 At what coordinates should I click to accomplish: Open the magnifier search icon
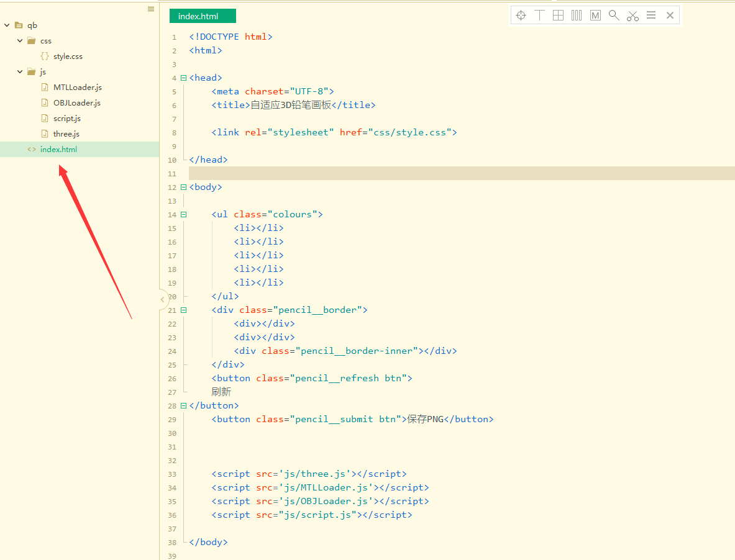pyautogui.click(x=614, y=16)
